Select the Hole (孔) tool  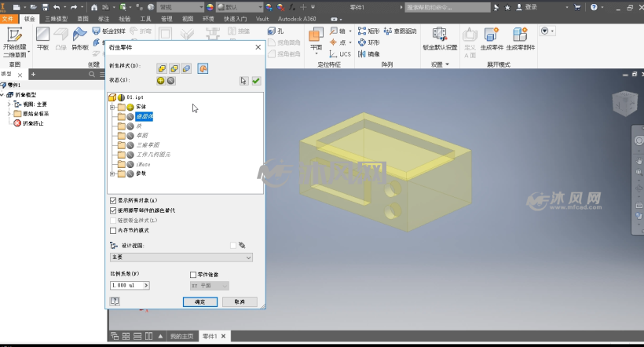(276, 31)
